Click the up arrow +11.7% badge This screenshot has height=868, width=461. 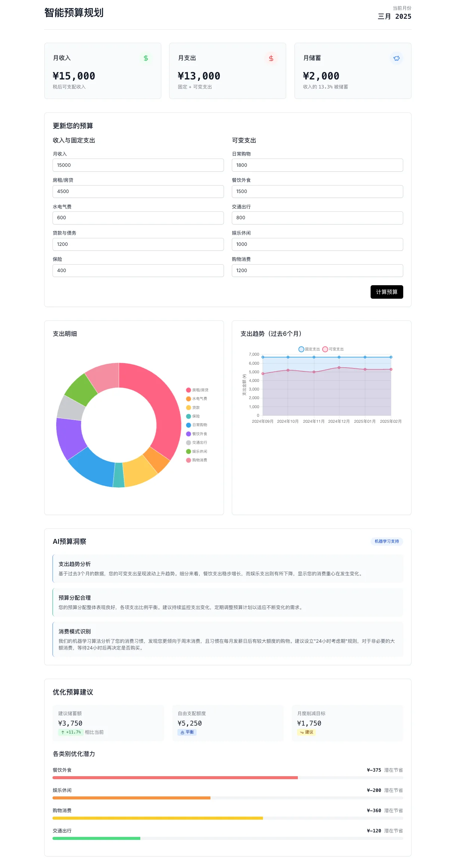[x=71, y=732]
